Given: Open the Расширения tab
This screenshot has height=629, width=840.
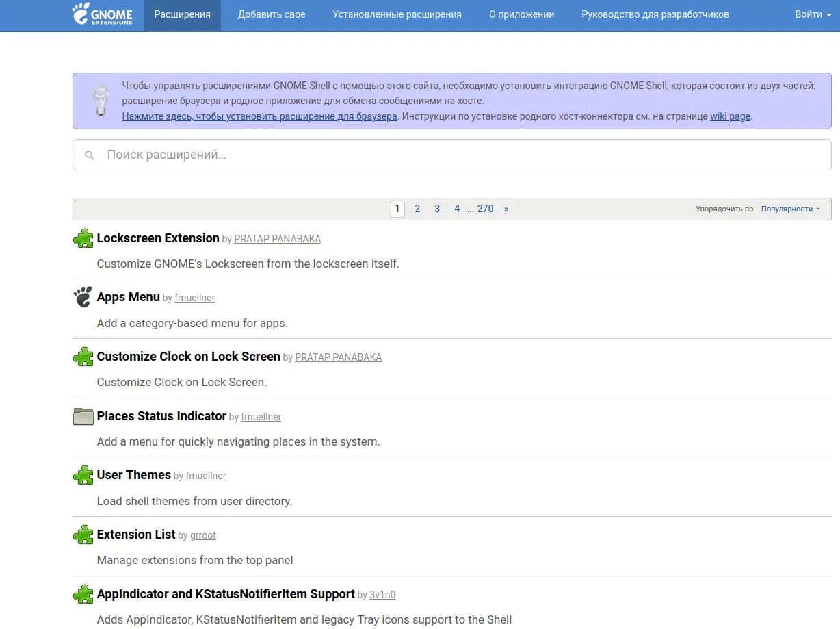Looking at the screenshot, I should 183,14.
